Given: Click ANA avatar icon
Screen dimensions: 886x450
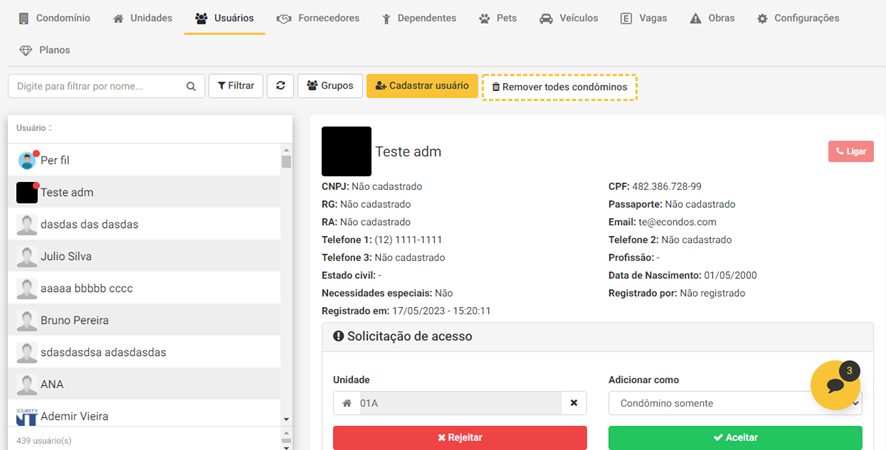Looking at the screenshot, I should pos(27,384).
